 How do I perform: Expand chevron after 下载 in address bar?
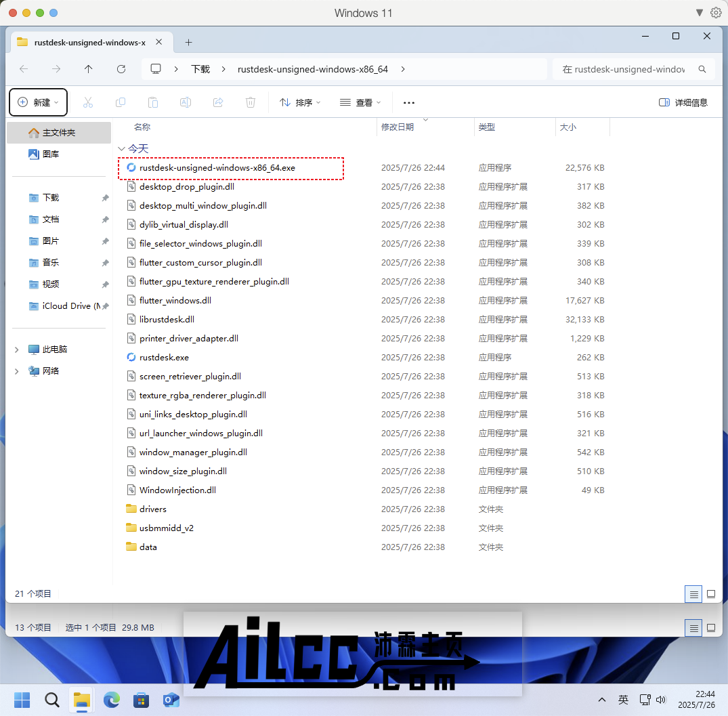223,69
